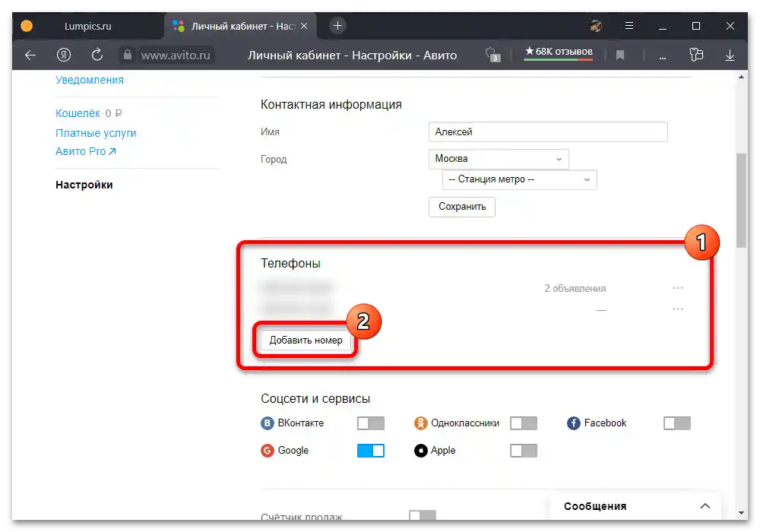Open the downloads arrow icon
The width and height of the screenshot is (760, 532).
pos(730,55)
